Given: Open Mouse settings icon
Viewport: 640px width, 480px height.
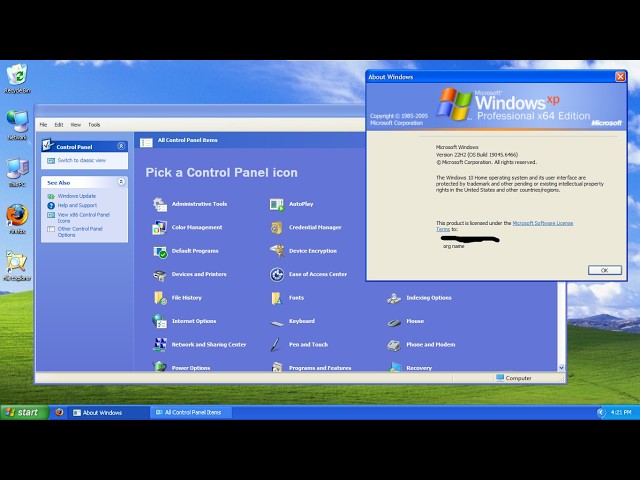Looking at the screenshot, I should (394, 322).
